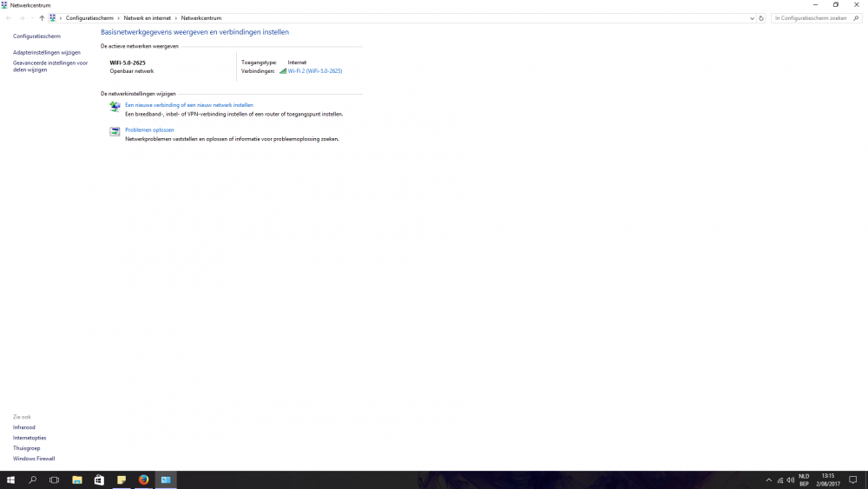Open taskbar Search

(32, 480)
